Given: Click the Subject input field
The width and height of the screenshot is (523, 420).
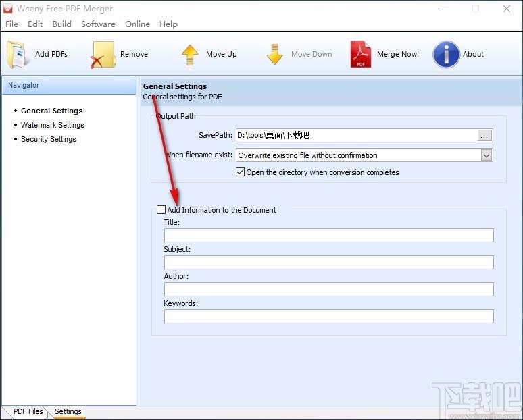Looking at the screenshot, I should point(328,263).
